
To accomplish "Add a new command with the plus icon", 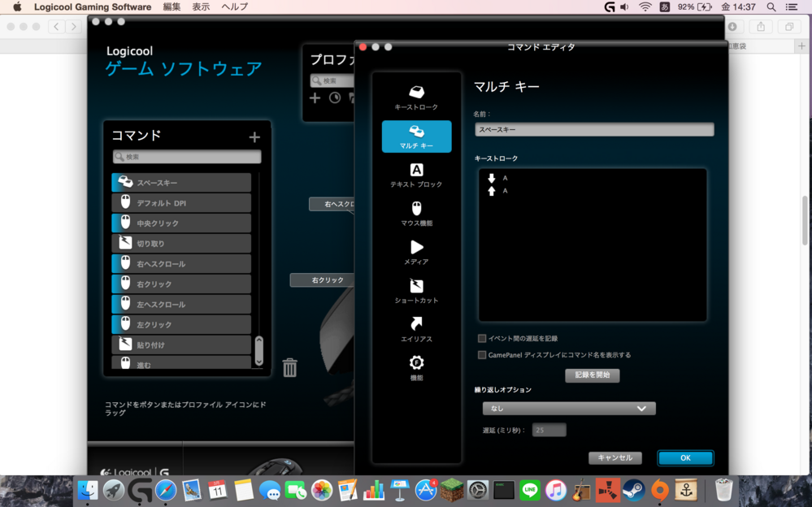I will pos(254,136).
